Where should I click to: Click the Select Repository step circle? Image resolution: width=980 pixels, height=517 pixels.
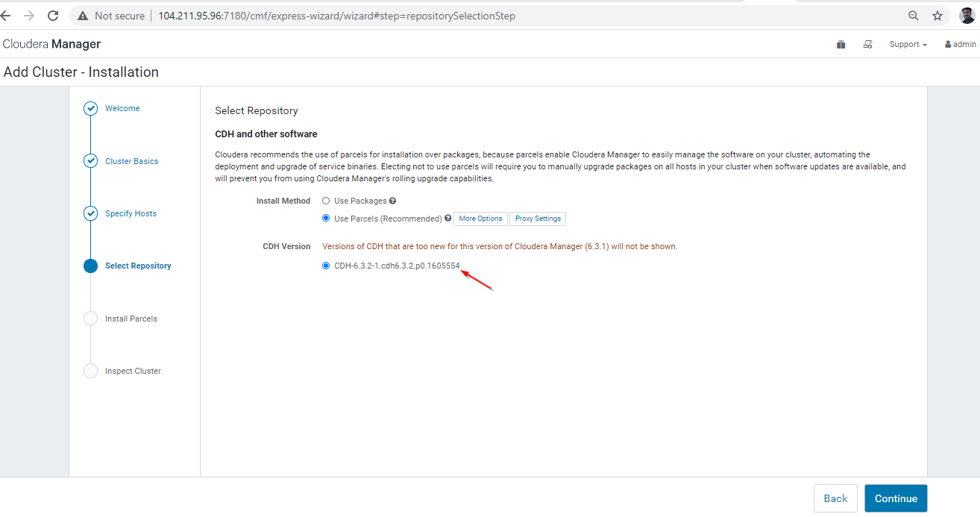(x=90, y=266)
